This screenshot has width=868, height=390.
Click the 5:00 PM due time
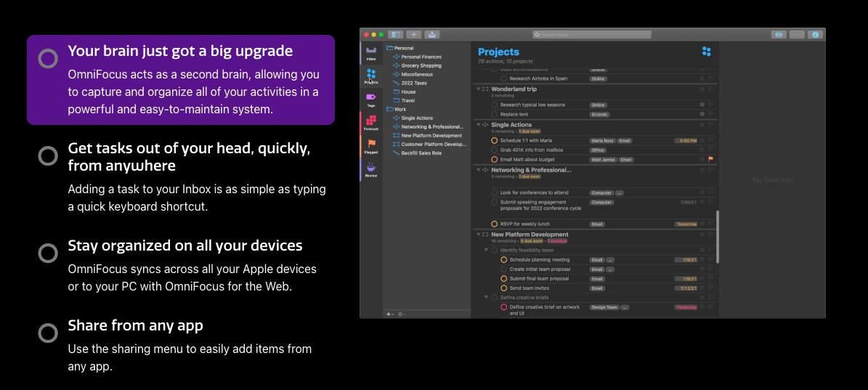point(686,140)
